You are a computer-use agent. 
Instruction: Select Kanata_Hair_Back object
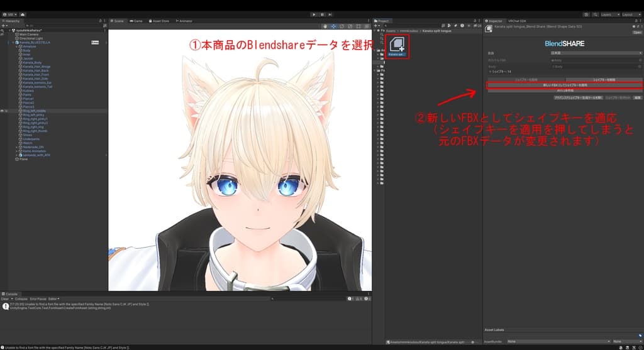pyautogui.click(x=36, y=70)
